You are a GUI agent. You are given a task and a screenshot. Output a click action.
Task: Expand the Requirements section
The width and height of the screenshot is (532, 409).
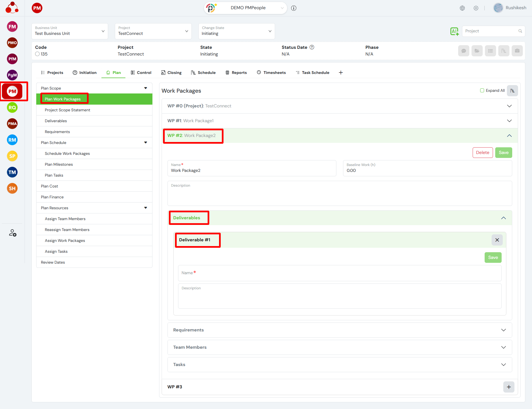(339, 330)
